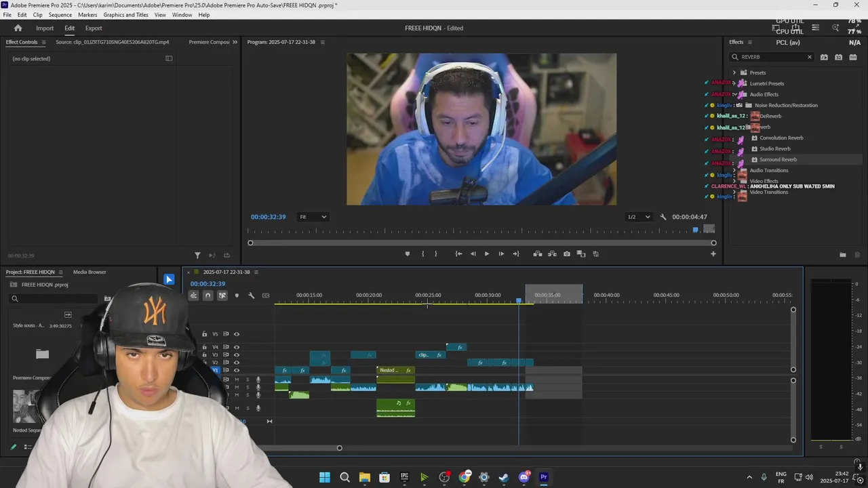
Task: Mark In point in Program monitor
Action: [422, 253]
